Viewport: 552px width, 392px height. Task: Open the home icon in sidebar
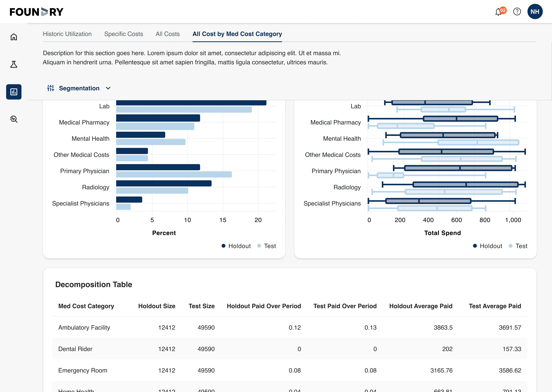14,37
